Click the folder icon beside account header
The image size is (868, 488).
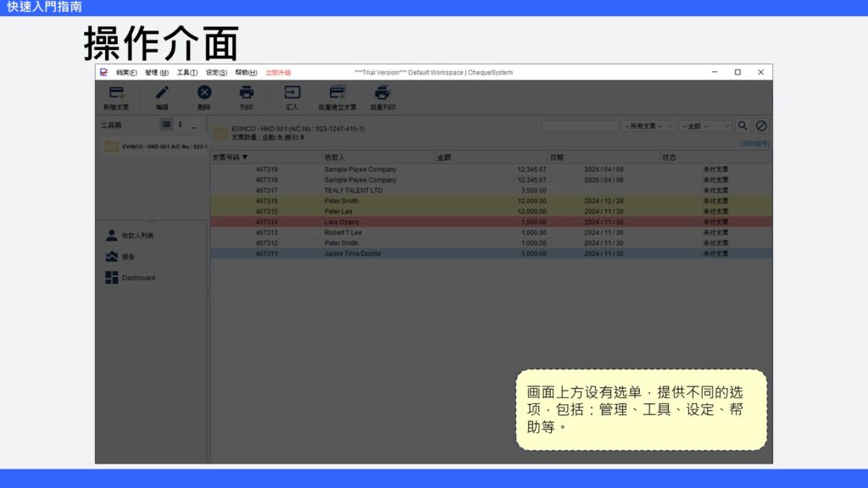pyautogui.click(x=220, y=133)
